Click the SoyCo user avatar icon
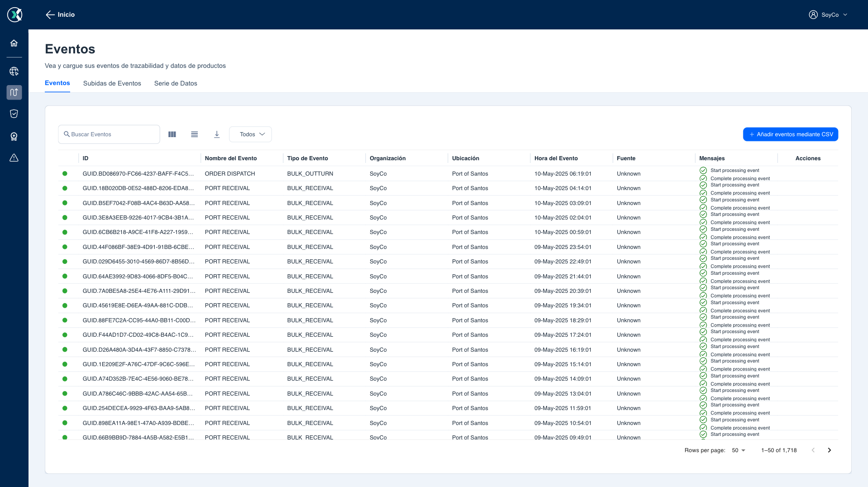Viewport: 868px width, 487px height. click(813, 14)
